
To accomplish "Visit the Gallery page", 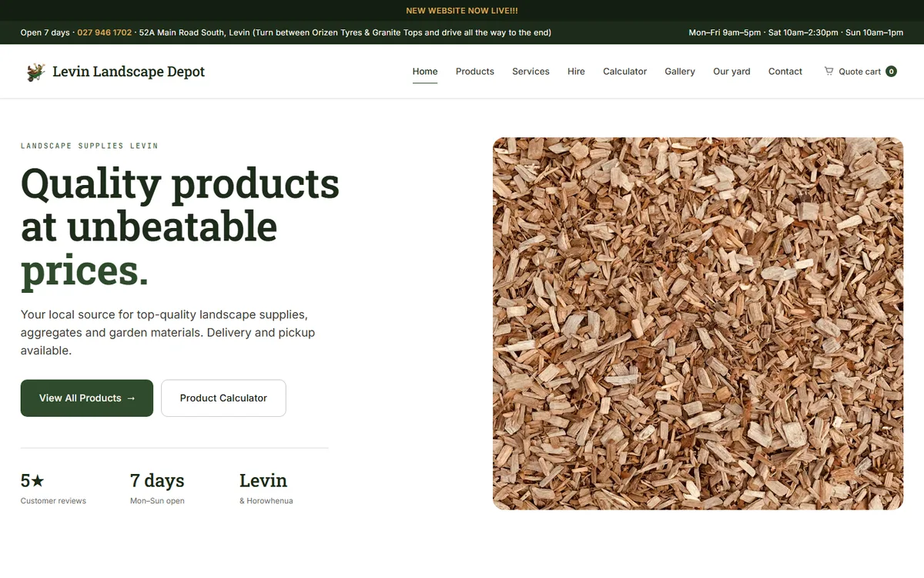I will (680, 72).
